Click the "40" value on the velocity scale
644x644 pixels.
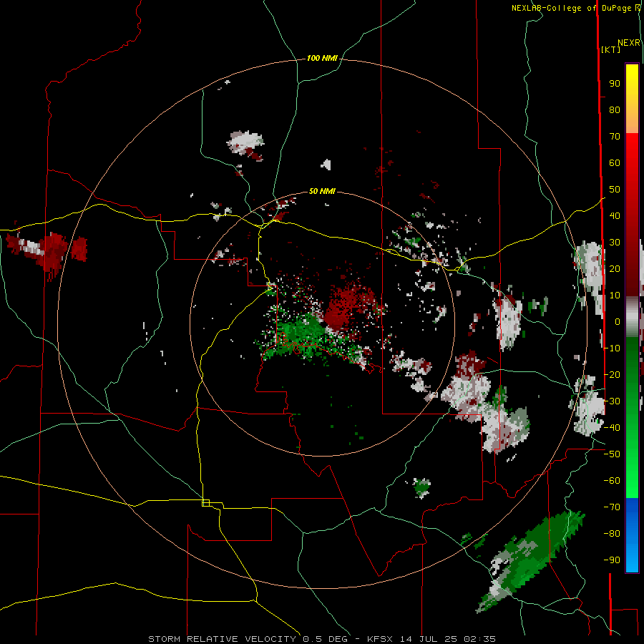(615, 216)
